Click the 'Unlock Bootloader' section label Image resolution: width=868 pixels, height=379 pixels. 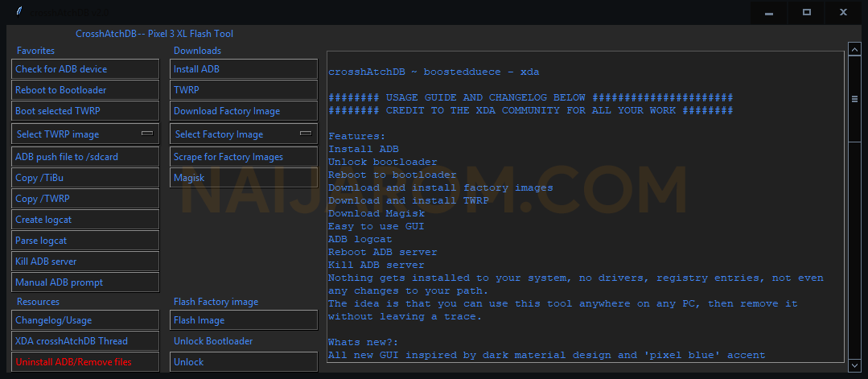213,341
